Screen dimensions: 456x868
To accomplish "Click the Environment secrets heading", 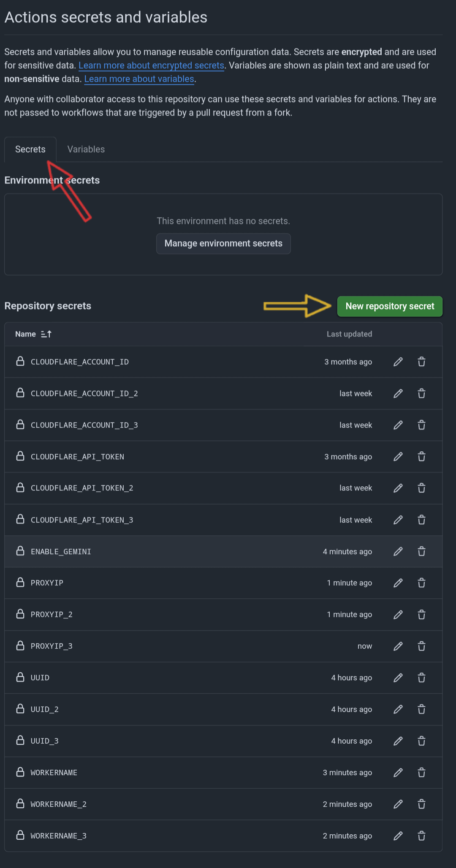I will [52, 180].
